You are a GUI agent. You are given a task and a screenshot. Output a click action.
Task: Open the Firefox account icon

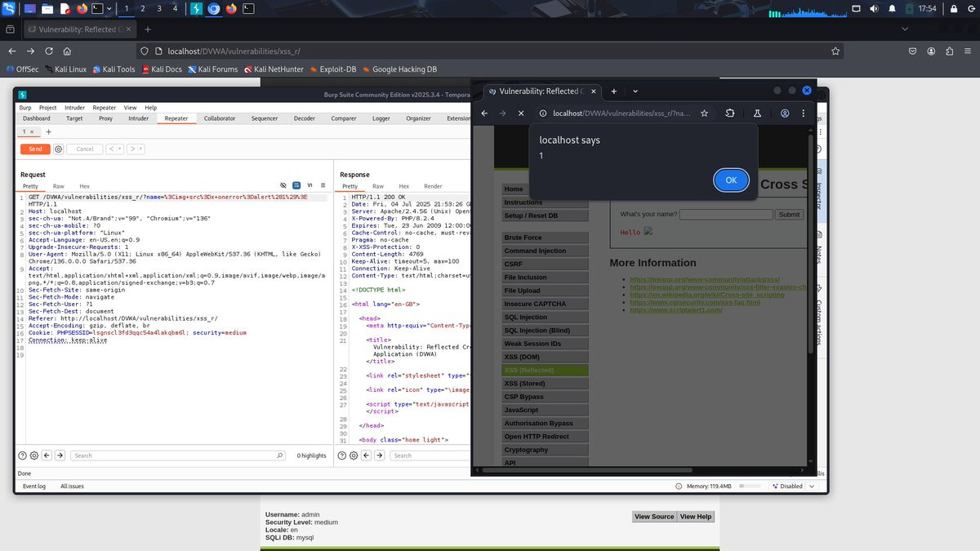(x=932, y=51)
